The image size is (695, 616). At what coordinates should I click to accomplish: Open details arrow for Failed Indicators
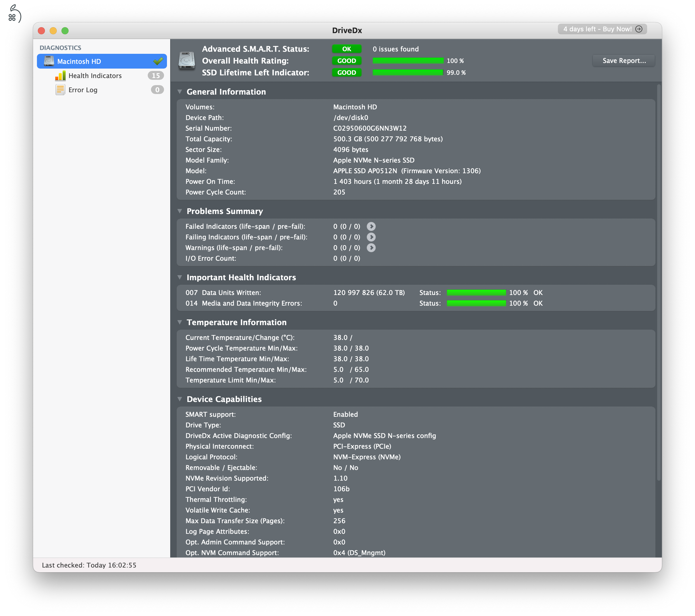[371, 226]
